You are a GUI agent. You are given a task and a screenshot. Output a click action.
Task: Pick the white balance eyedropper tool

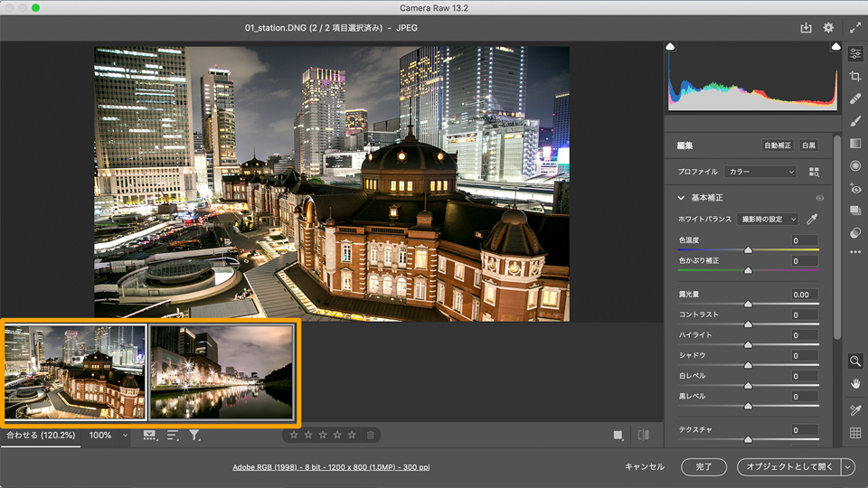[x=812, y=219]
